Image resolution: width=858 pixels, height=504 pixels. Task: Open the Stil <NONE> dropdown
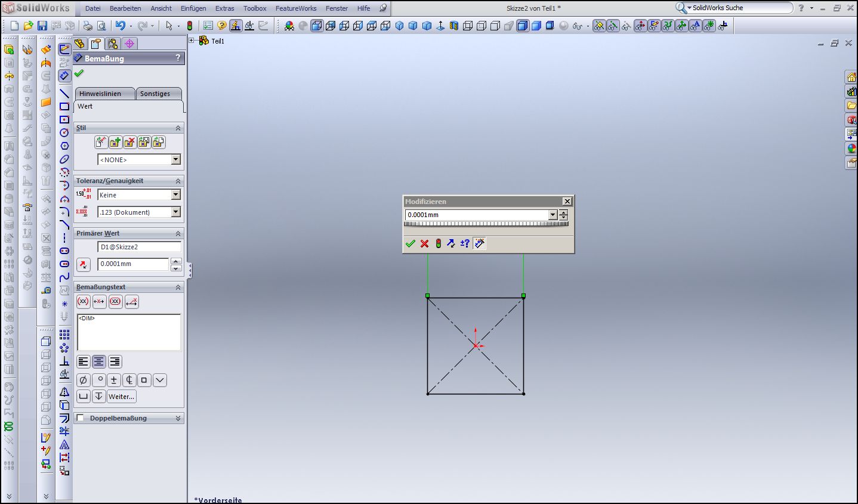click(175, 159)
